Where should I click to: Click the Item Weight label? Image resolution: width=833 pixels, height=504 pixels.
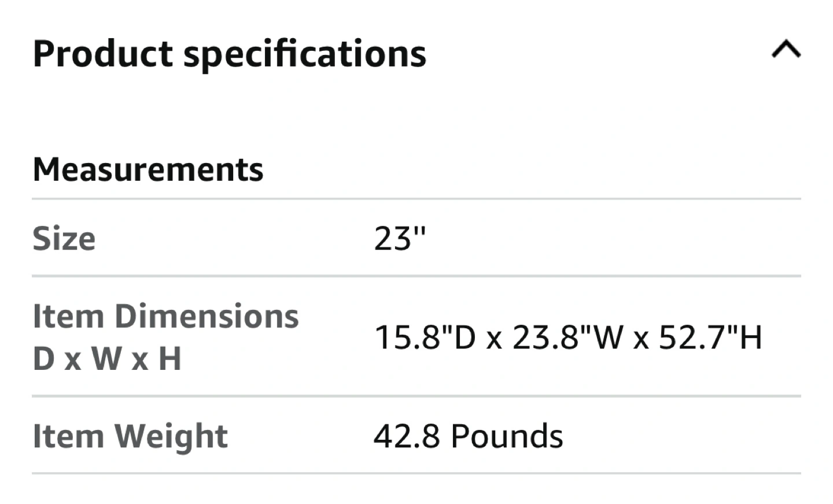point(130,436)
